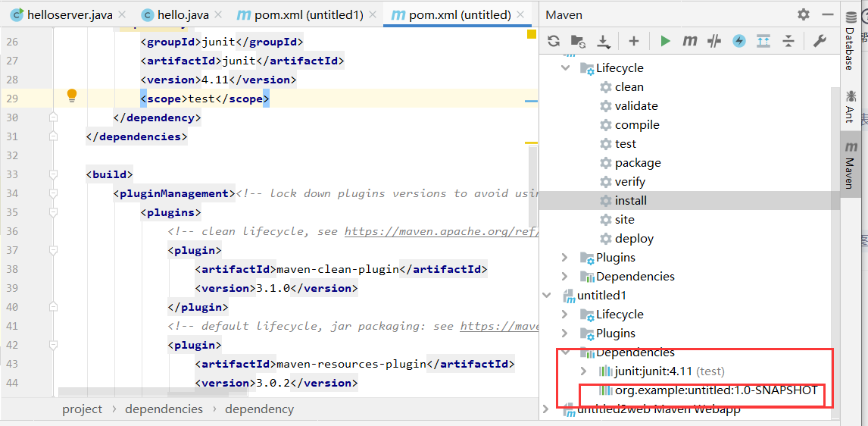
Task: Expand junit:junit:4.11 dependency
Action: [x=583, y=371]
